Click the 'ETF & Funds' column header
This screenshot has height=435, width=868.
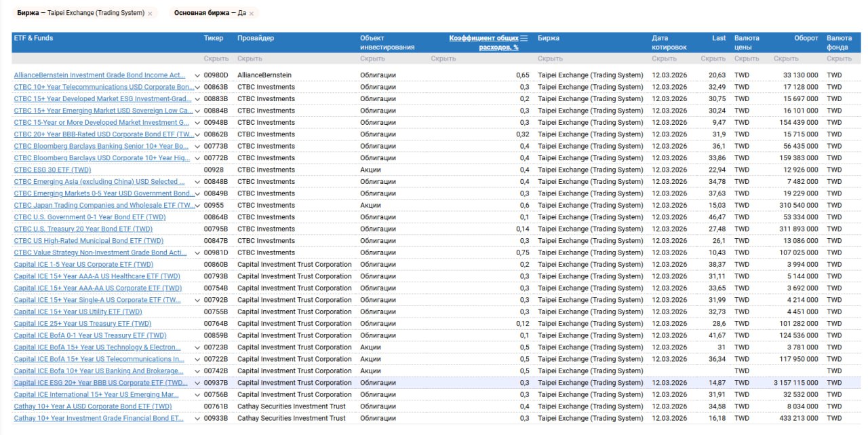point(33,38)
